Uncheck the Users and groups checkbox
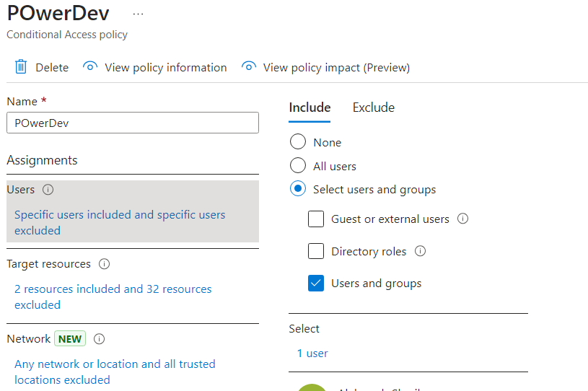Screen dimensions: 588x391 pyautogui.click(x=316, y=283)
